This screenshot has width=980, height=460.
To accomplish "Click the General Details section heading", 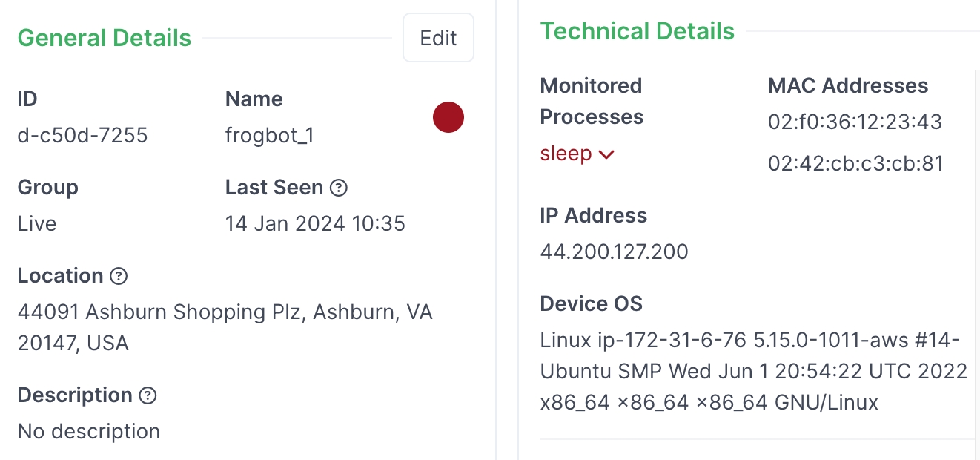I will coord(105,38).
